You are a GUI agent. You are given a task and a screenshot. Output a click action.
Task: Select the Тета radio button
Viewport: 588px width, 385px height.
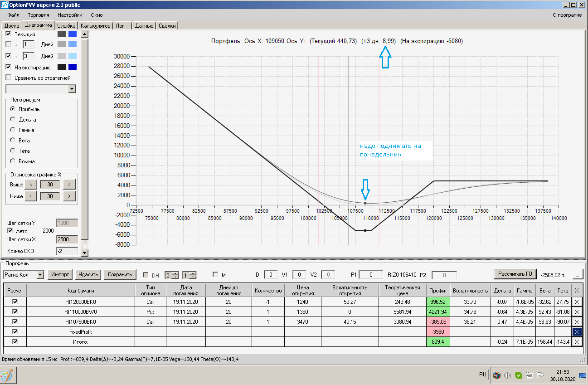tap(13, 151)
